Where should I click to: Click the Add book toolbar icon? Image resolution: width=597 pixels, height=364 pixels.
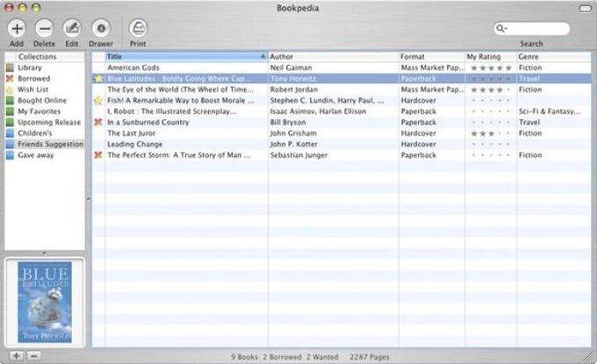(17, 29)
